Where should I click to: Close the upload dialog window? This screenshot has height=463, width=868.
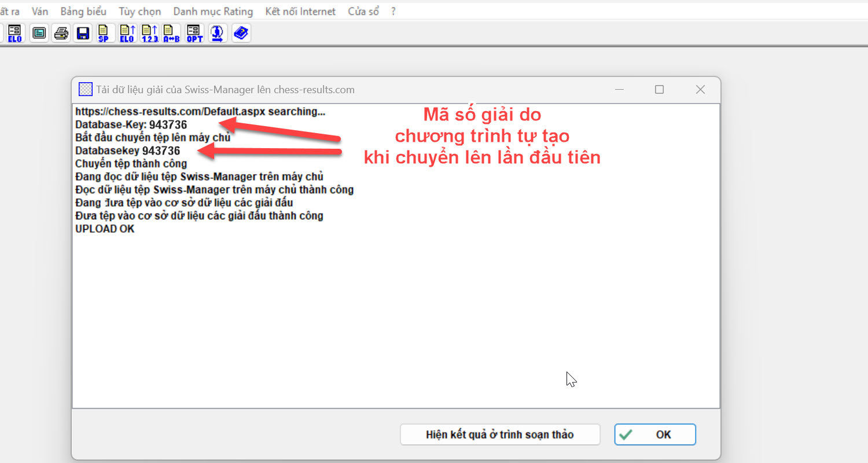700,90
